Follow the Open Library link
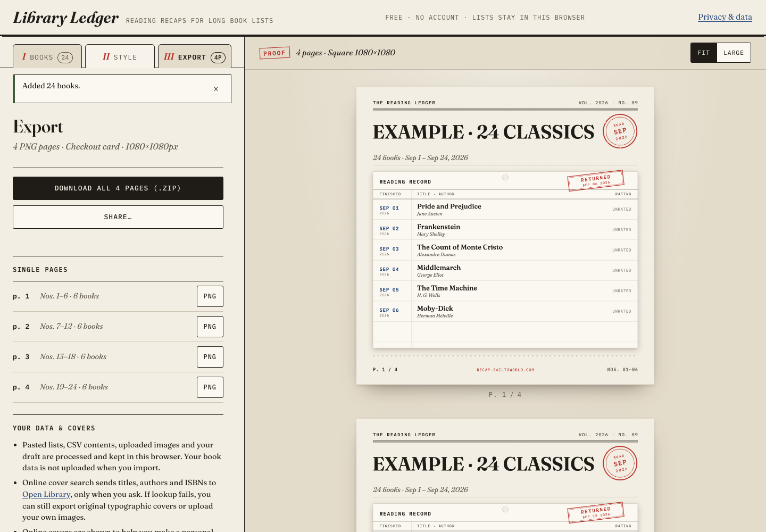The image size is (766, 532). click(x=46, y=494)
